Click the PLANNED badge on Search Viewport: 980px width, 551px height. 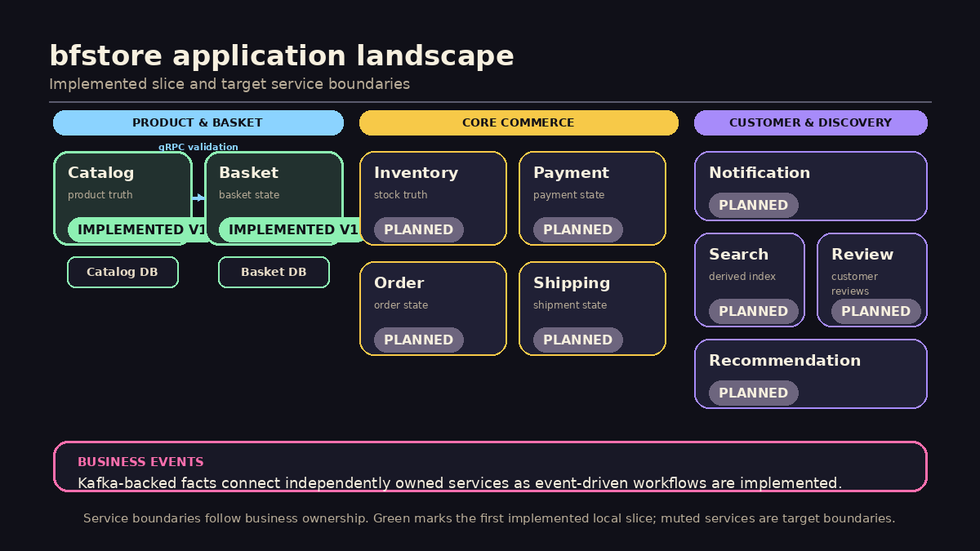pyautogui.click(x=754, y=311)
